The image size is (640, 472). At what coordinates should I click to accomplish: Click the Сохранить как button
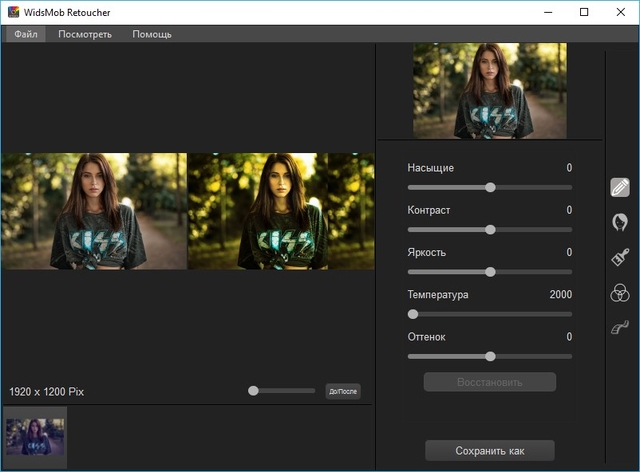point(490,450)
